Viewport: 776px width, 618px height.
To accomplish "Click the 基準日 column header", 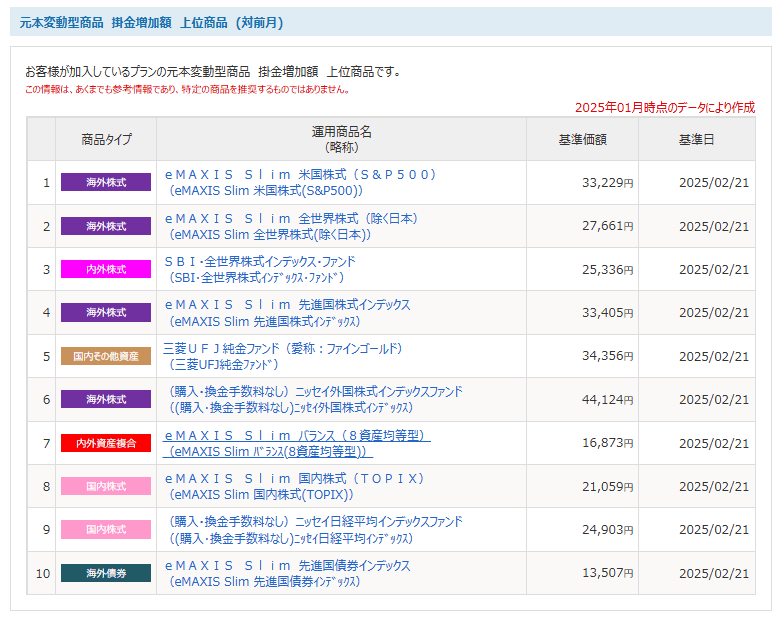I will point(696,140).
